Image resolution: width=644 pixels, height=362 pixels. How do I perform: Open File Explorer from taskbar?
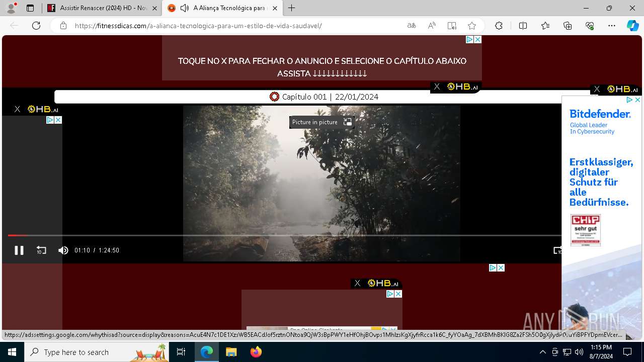(231, 352)
